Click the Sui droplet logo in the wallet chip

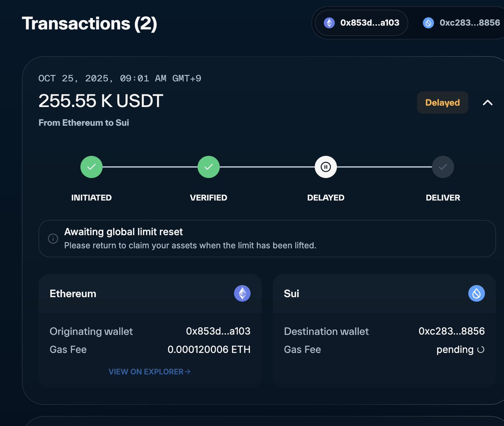[x=428, y=23]
